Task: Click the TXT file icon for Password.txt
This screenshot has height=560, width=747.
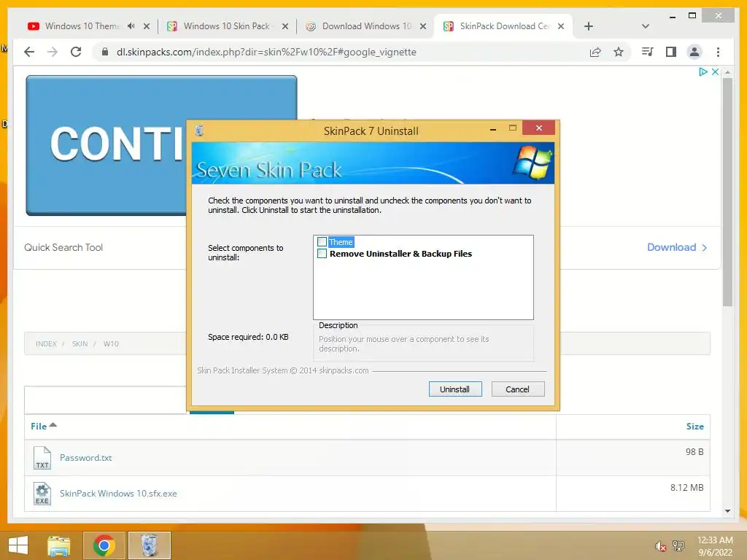Action: [x=42, y=458]
